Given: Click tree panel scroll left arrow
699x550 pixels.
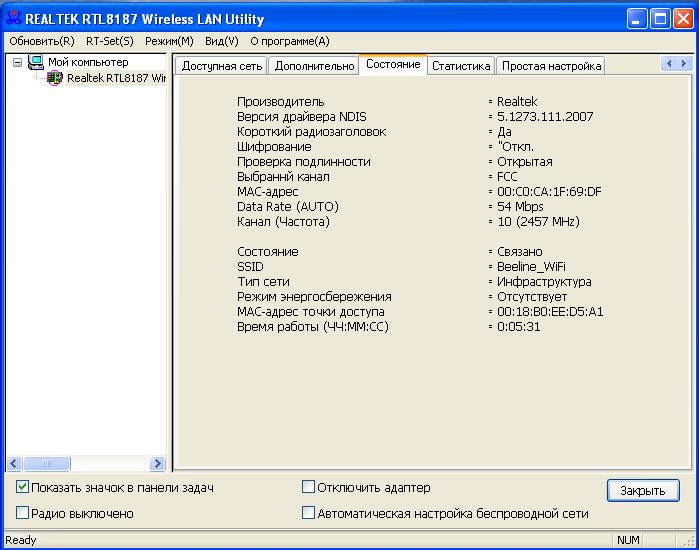Looking at the screenshot, I should point(14,464).
